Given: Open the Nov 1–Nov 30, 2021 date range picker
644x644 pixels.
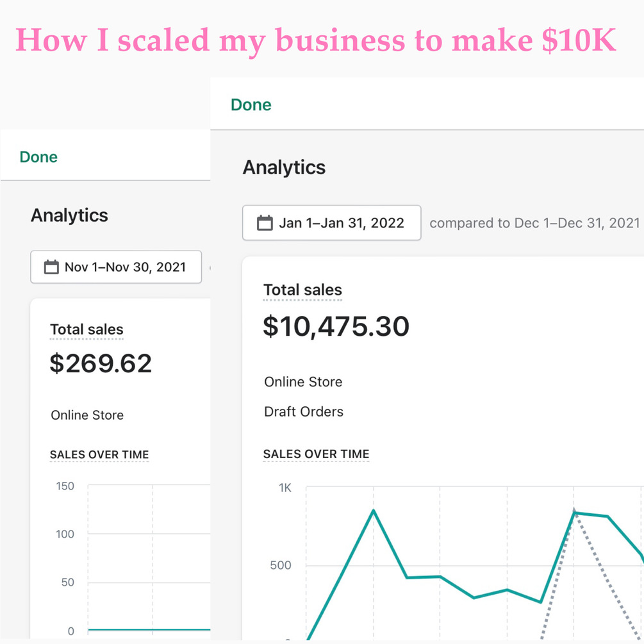Looking at the screenshot, I should pos(116,267).
